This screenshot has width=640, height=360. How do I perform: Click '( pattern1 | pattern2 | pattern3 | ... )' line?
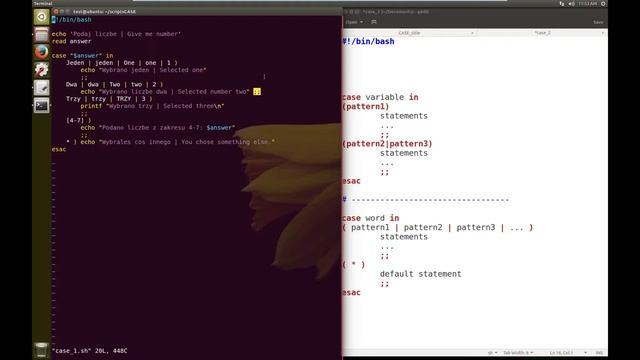click(x=438, y=227)
